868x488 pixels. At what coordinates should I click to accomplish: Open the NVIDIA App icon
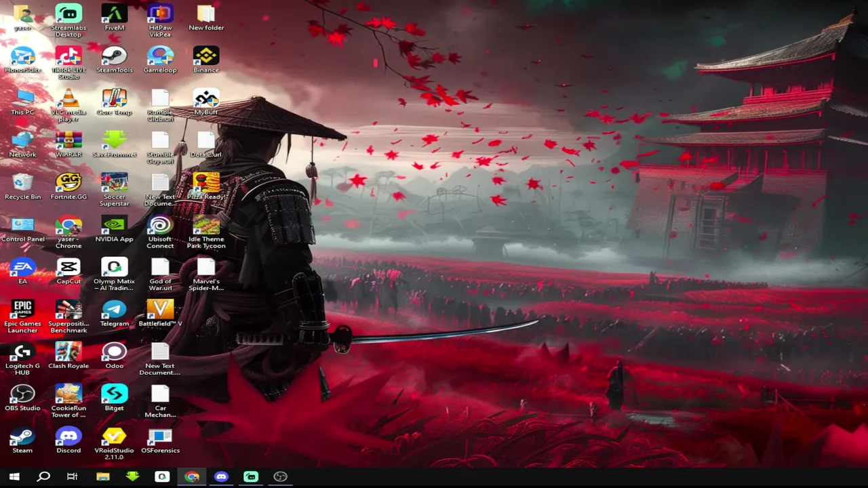[x=115, y=229]
